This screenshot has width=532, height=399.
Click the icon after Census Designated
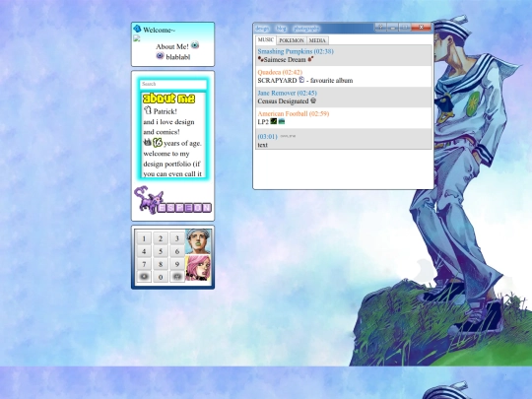tap(313, 100)
